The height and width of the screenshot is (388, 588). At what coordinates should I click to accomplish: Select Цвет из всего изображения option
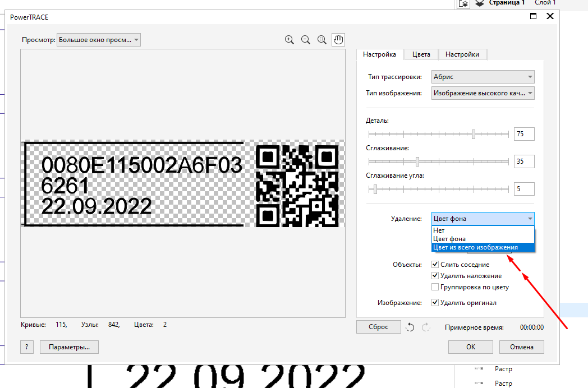coord(483,247)
